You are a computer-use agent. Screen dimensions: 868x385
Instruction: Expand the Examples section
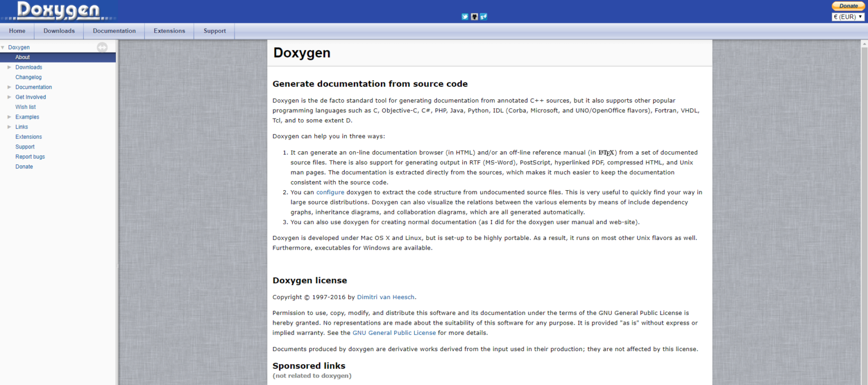click(x=9, y=117)
